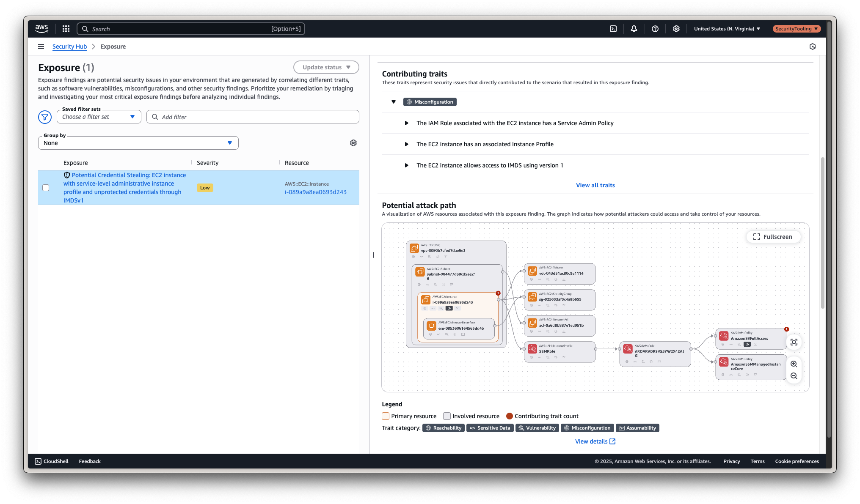
Task: Click the Involved resource legend swatch
Action: point(447,416)
